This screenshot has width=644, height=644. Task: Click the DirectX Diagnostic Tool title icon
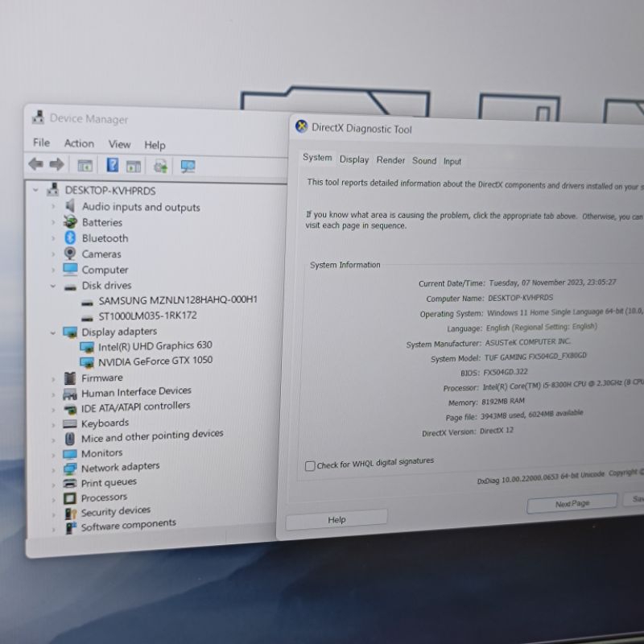pyautogui.click(x=301, y=126)
